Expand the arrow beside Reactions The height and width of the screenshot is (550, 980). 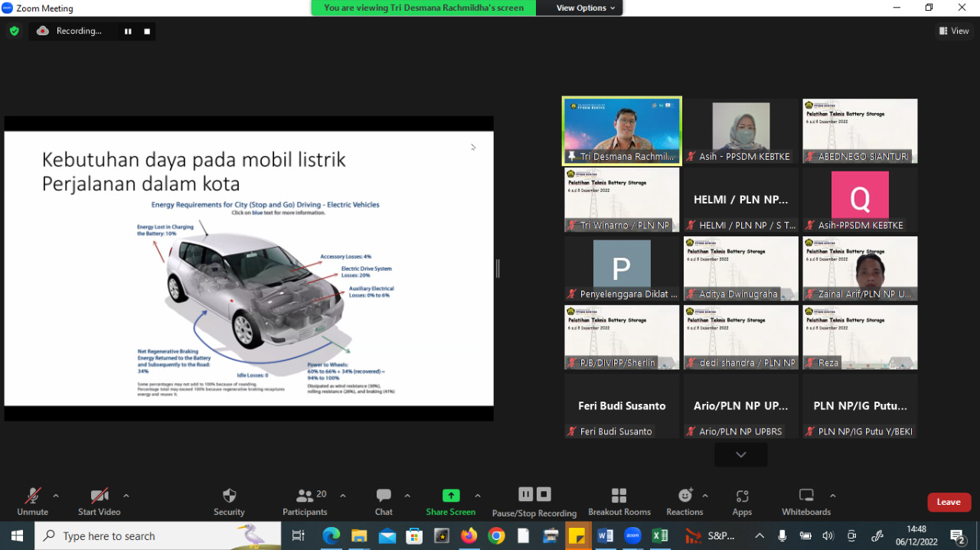(x=705, y=496)
